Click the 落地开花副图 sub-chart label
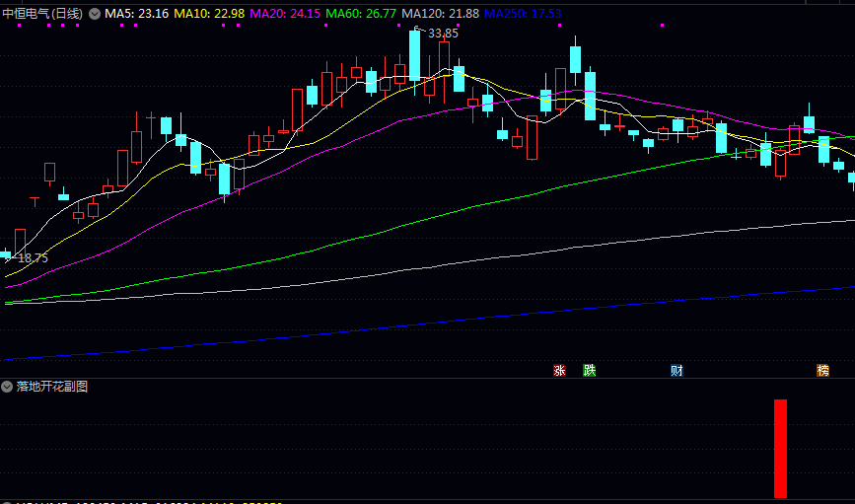Screen dimensions: 855x504 (x=52, y=387)
